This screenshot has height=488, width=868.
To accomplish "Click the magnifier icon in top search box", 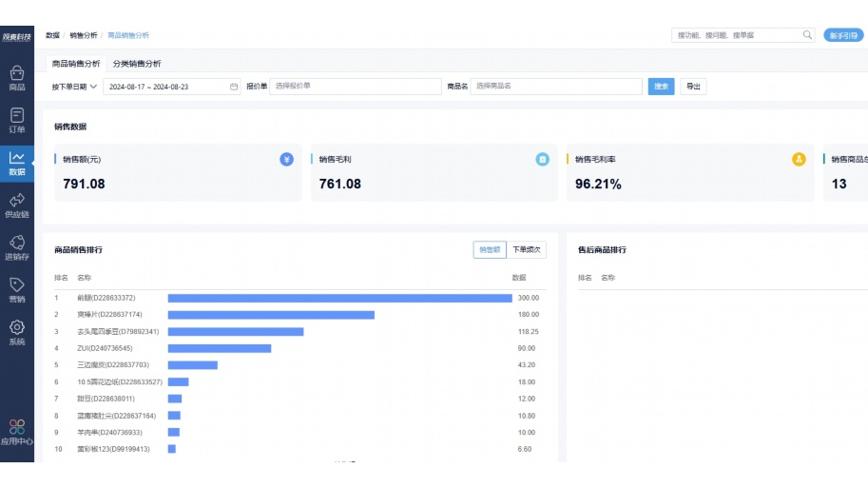I will pos(807,35).
